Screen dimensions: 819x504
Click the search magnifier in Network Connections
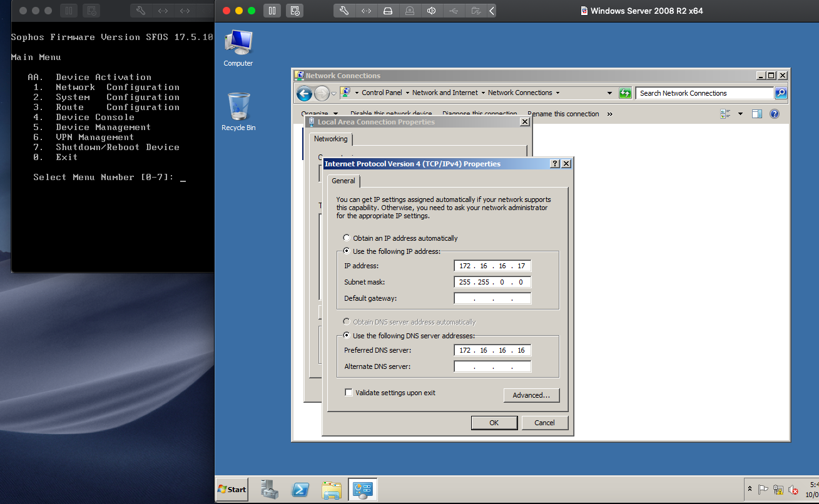click(x=780, y=93)
